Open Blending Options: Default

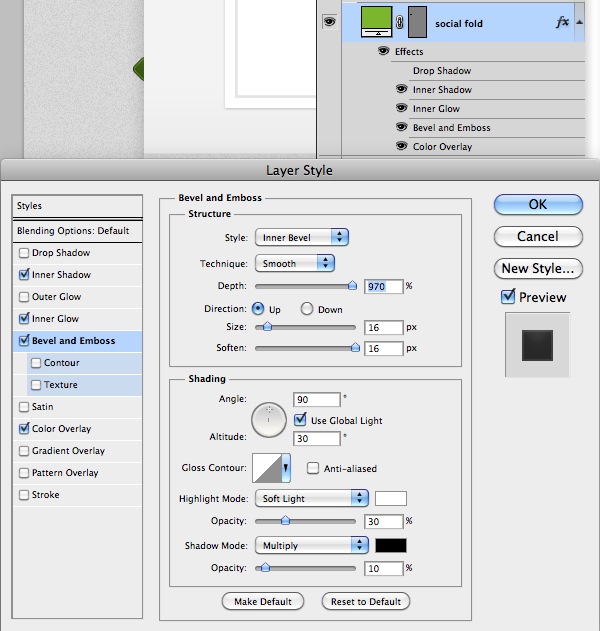point(77,231)
